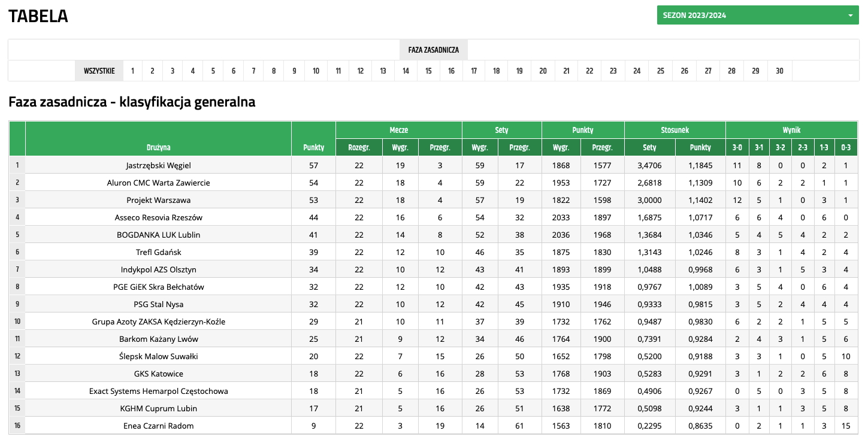This screenshot has width=868, height=443.
Task: Go to round 30 tab
Action: [x=779, y=71]
